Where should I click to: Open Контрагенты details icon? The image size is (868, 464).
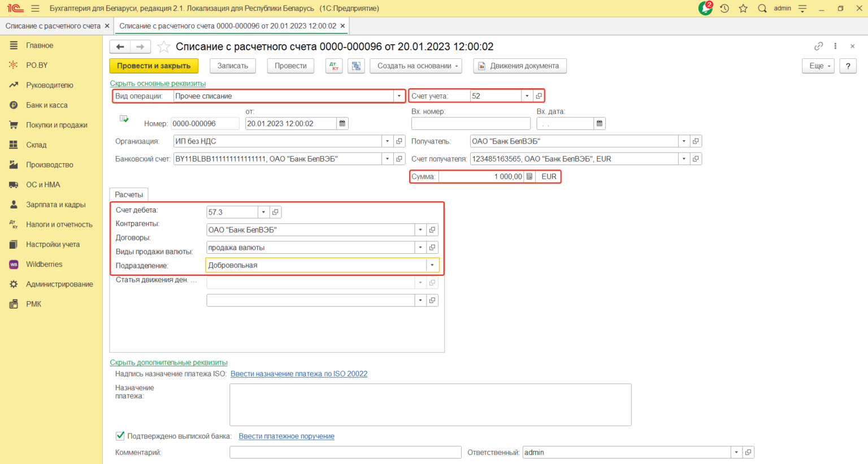point(432,230)
